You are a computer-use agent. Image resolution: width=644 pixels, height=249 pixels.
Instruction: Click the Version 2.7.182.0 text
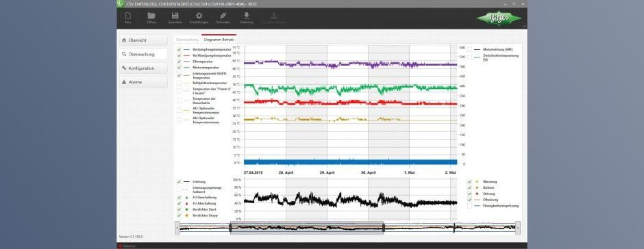pyautogui.click(x=131, y=237)
